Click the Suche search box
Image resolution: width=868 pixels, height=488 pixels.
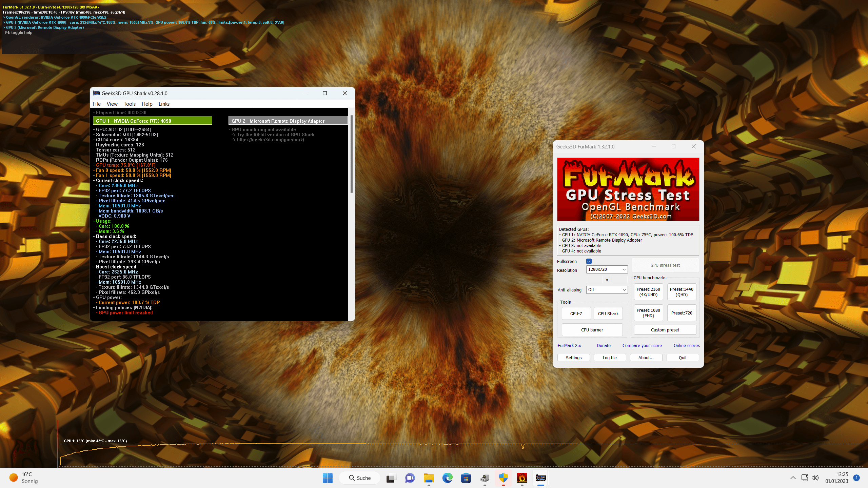coord(359,478)
